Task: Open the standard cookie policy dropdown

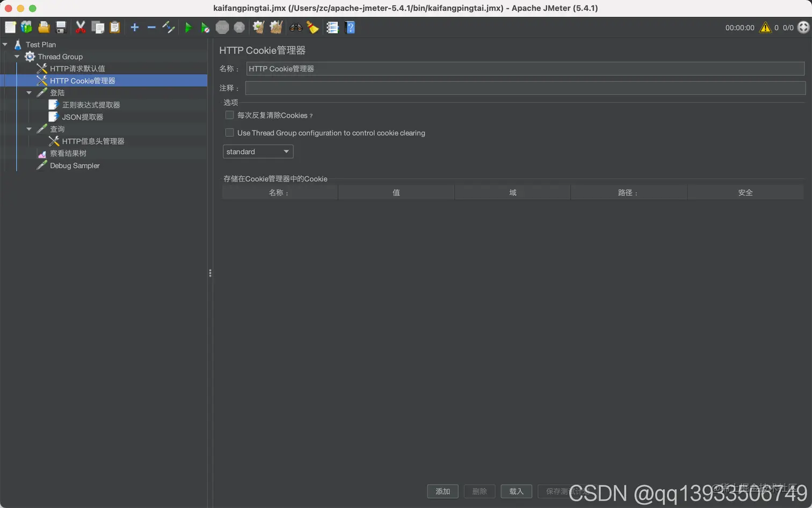Action: tap(258, 152)
